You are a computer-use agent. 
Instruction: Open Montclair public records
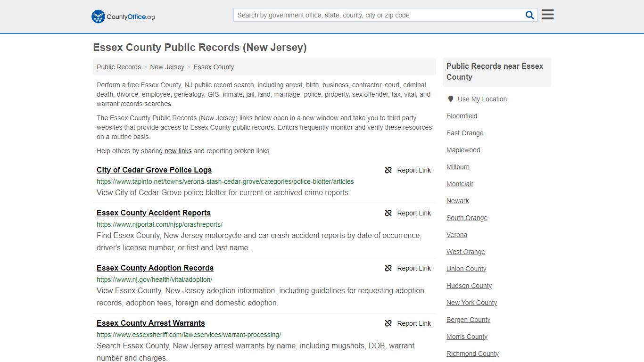tap(460, 184)
